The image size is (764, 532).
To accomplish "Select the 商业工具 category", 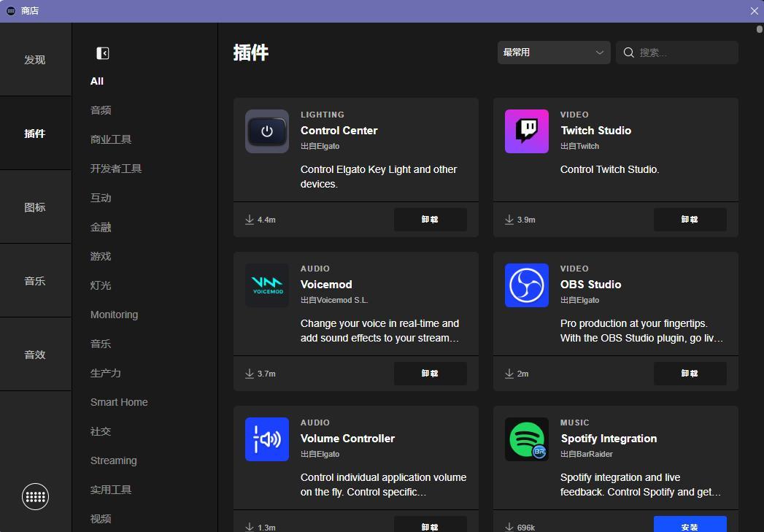I will coord(111,139).
